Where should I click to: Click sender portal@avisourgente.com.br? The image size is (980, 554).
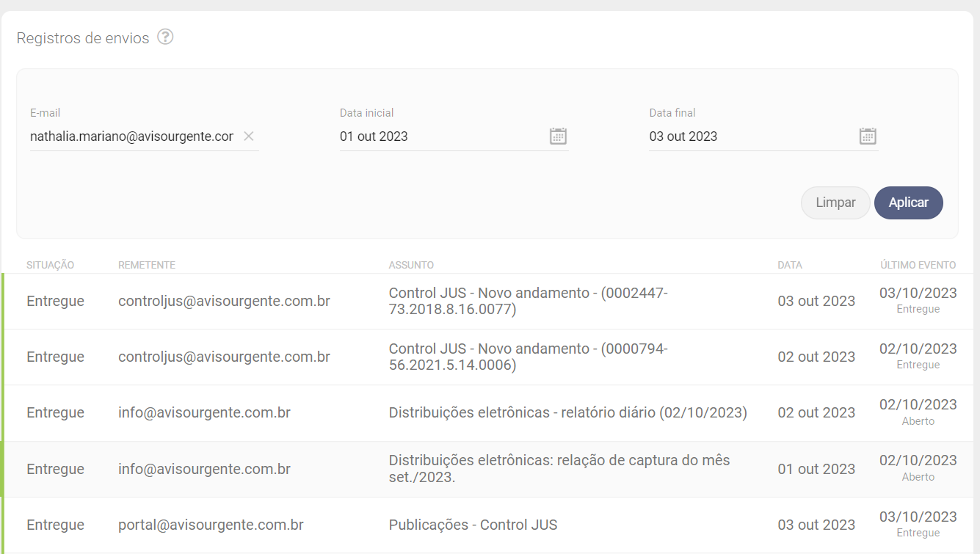(x=211, y=525)
